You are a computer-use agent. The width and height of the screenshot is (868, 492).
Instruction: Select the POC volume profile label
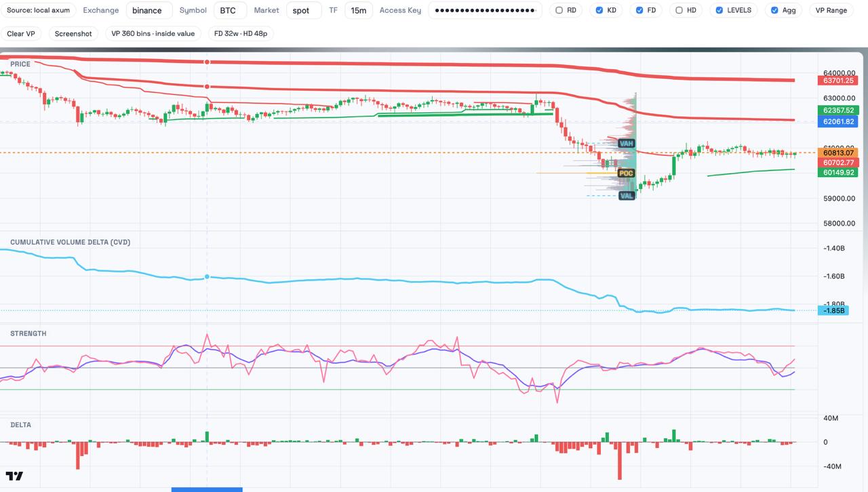point(626,173)
